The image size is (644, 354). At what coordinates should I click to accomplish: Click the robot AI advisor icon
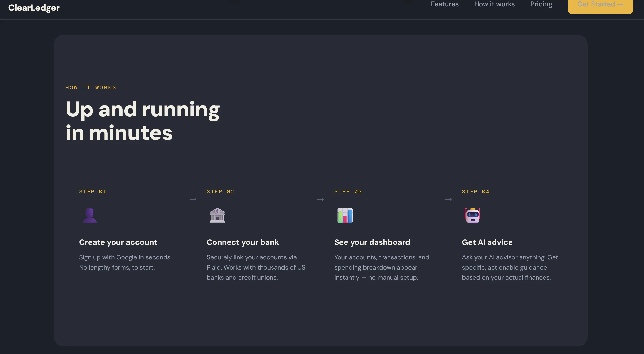coord(472,215)
